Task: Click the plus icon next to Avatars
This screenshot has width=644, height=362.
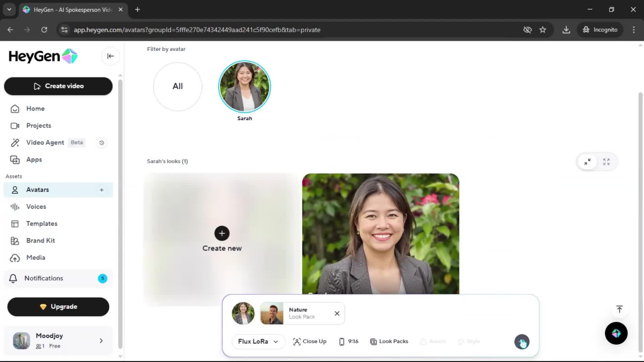Action: 102,190
